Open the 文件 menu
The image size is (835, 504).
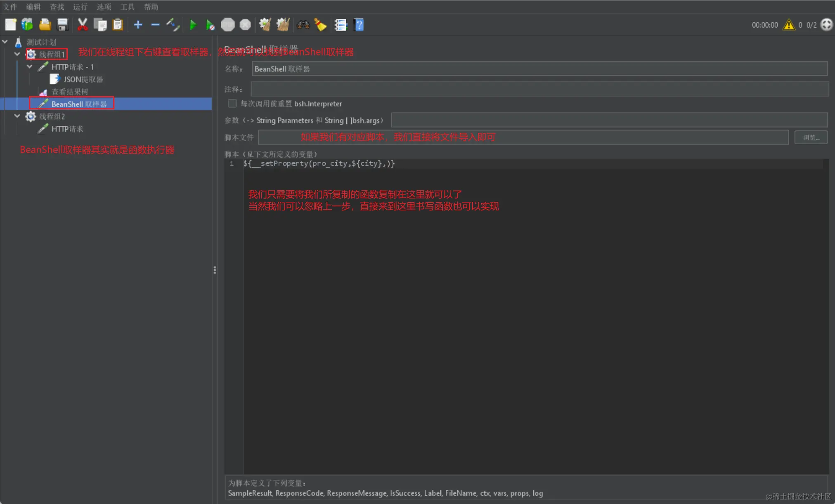pyautogui.click(x=10, y=7)
